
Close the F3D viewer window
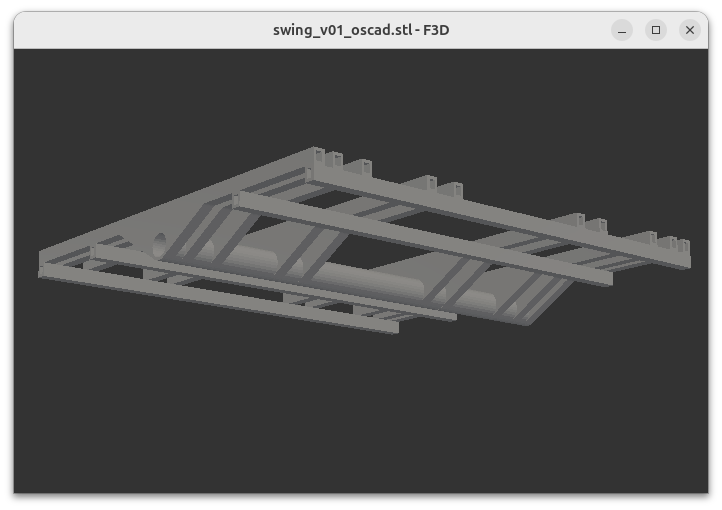(689, 30)
